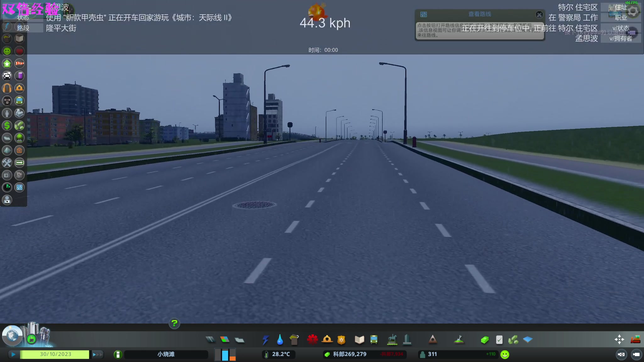Select the Traffic info view icon
The width and height of the screenshot is (644, 362).
click(x=7, y=76)
